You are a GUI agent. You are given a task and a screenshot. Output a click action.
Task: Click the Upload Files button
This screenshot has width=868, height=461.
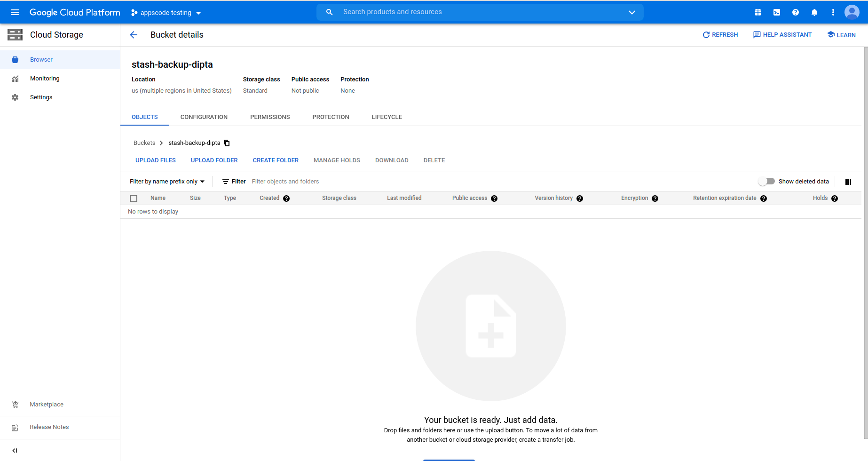coord(155,160)
